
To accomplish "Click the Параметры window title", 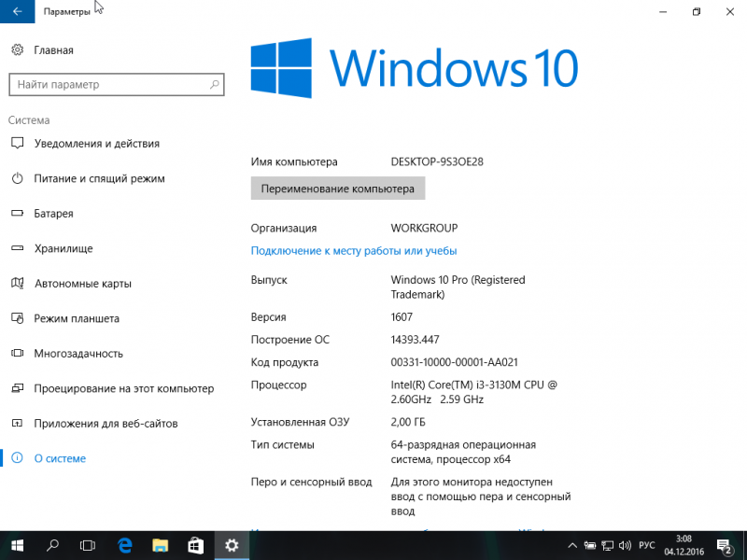I will coord(66,12).
